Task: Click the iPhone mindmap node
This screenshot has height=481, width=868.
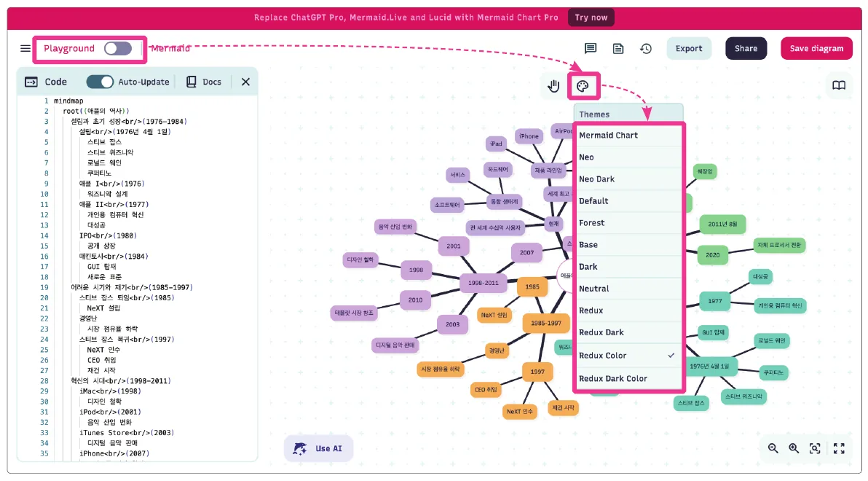Action: click(x=529, y=136)
